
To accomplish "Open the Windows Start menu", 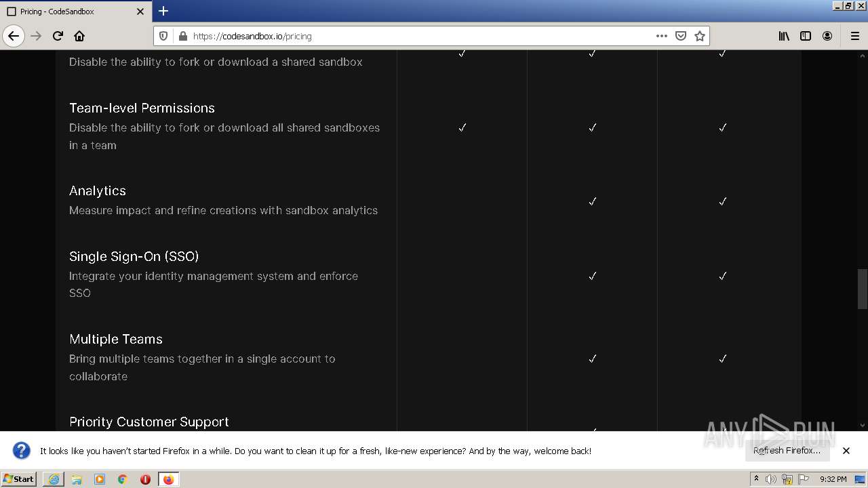I will (18, 479).
